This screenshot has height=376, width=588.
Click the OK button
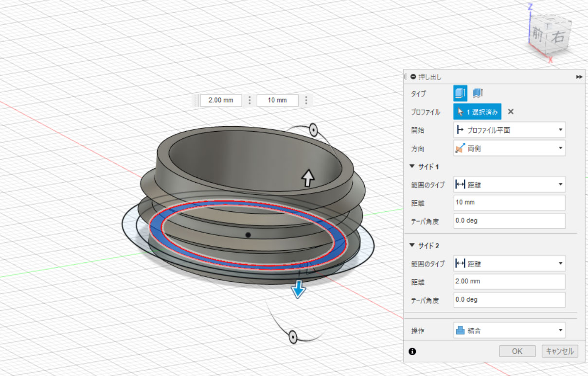click(517, 351)
